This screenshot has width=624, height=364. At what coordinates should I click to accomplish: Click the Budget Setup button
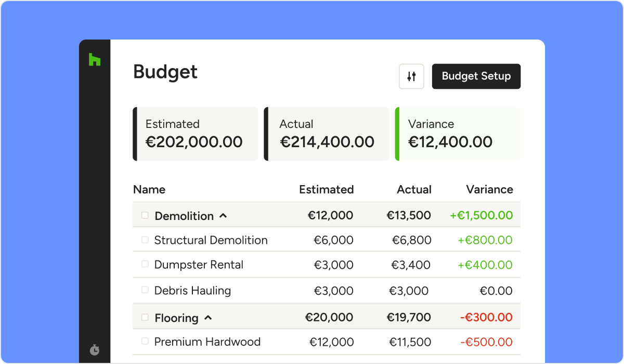coord(476,76)
